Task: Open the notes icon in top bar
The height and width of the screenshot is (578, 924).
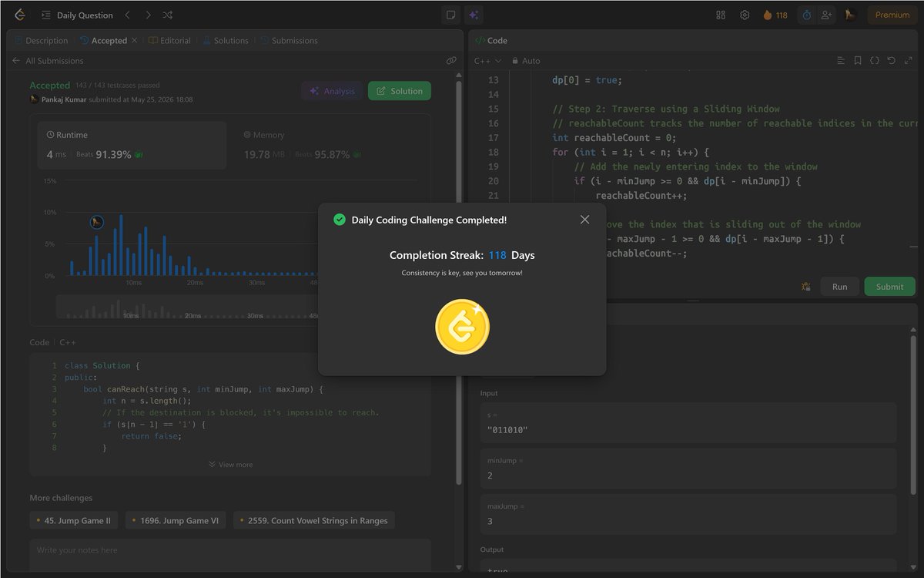Action: click(450, 15)
